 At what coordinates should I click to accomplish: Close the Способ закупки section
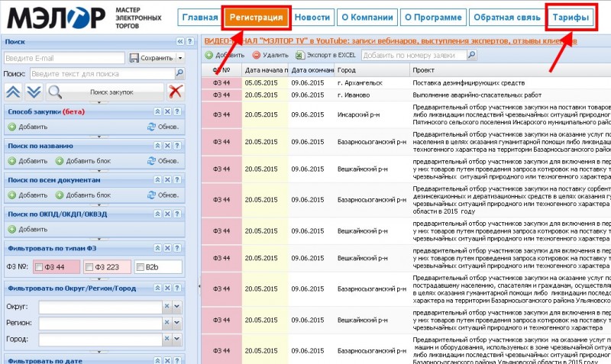coord(167,111)
